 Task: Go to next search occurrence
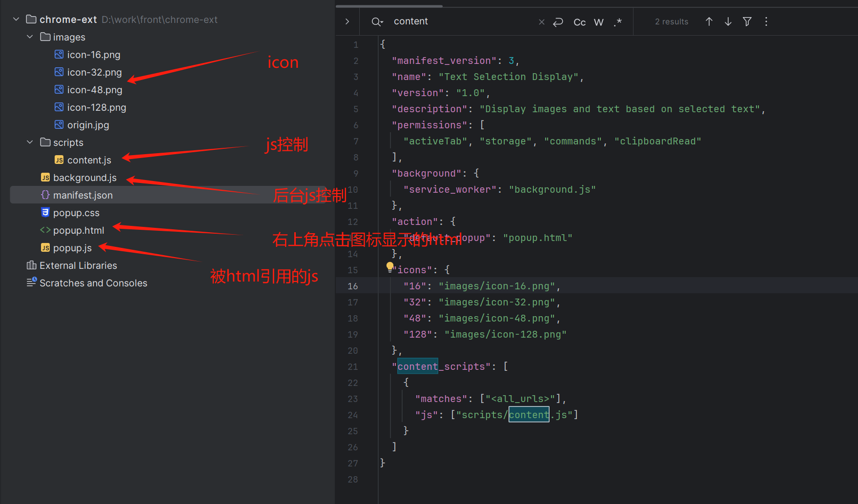pyautogui.click(x=728, y=21)
